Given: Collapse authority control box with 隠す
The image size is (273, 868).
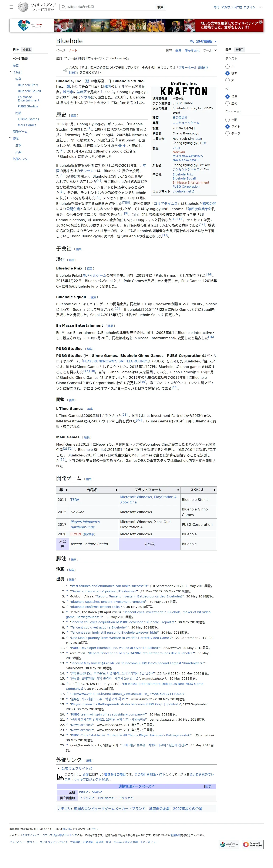Looking at the screenshot, I should (208, 787).
